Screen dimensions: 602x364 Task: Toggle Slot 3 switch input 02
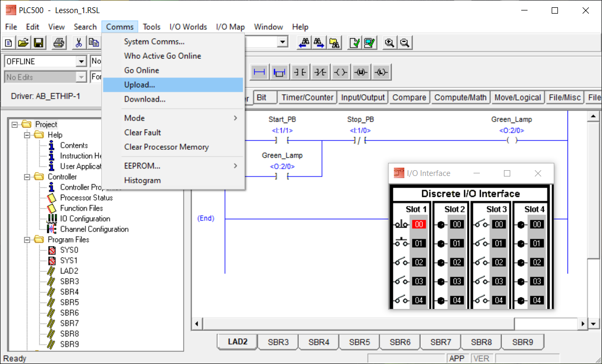point(482,262)
